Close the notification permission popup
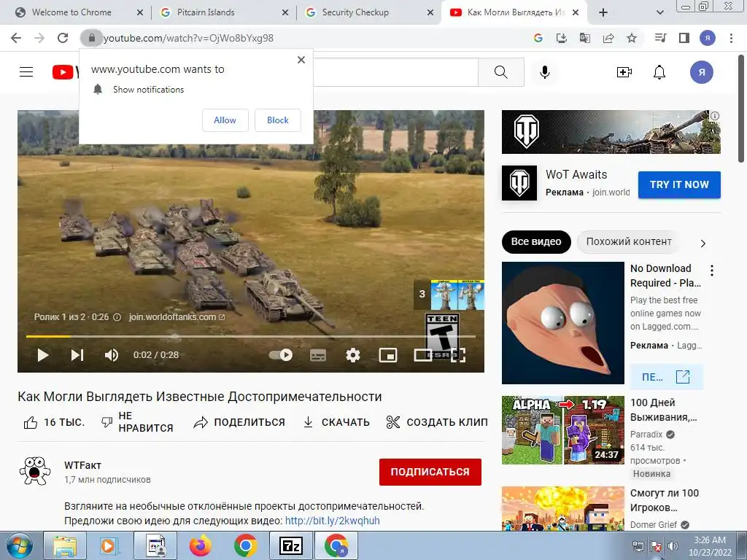747x560 pixels. [x=301, y=60]
